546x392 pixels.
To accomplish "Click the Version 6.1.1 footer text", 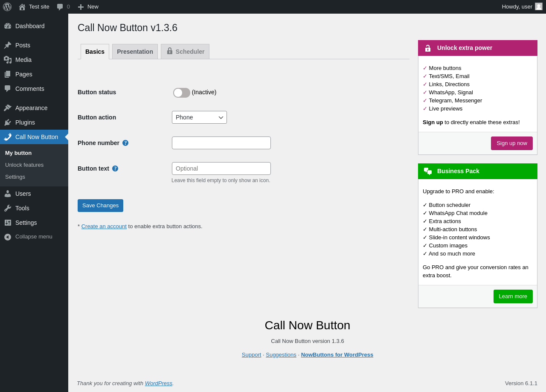I will (521, 383).
